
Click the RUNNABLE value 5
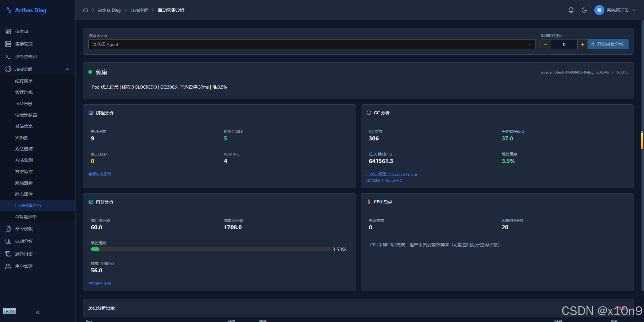[x=225, y=139]
